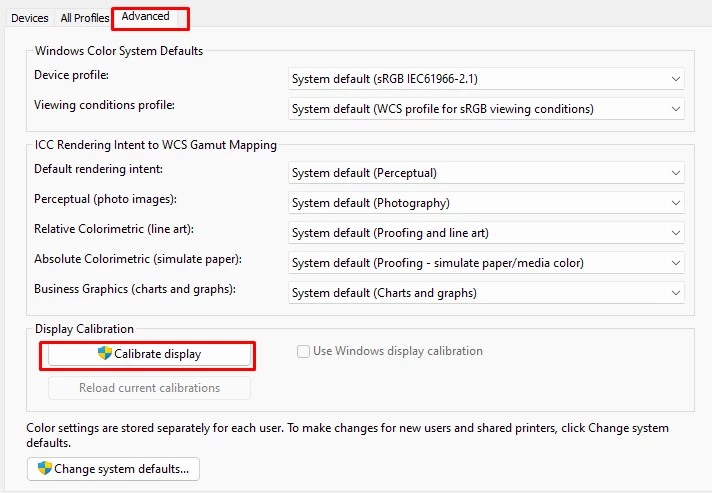712x493 pixels.
Task: Switch to the Devices tab
Action: 30,18
